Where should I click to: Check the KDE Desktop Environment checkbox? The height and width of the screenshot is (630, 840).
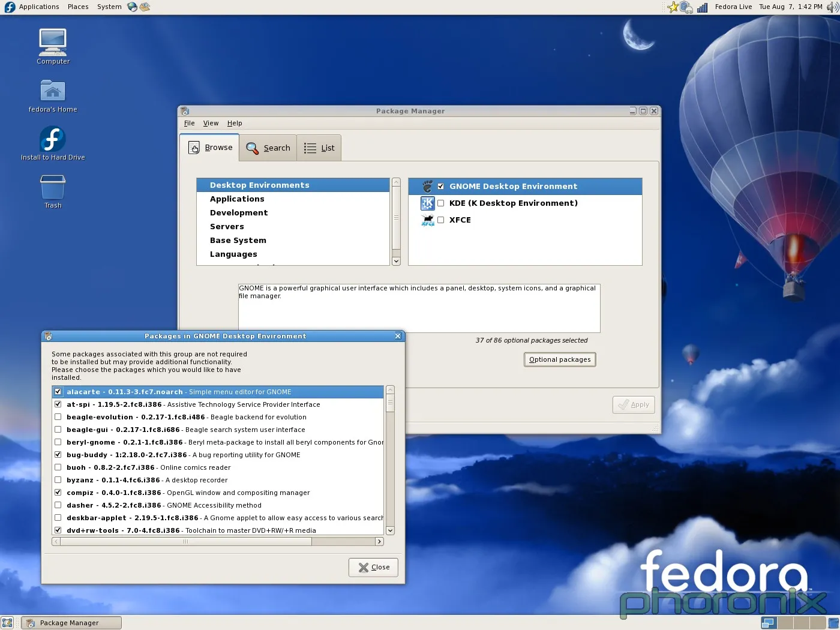click(440, 203)
